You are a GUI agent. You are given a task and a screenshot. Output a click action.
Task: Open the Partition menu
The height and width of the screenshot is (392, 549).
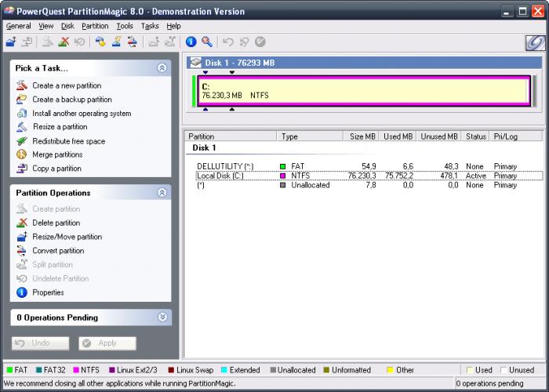click(x=95, y=26)
